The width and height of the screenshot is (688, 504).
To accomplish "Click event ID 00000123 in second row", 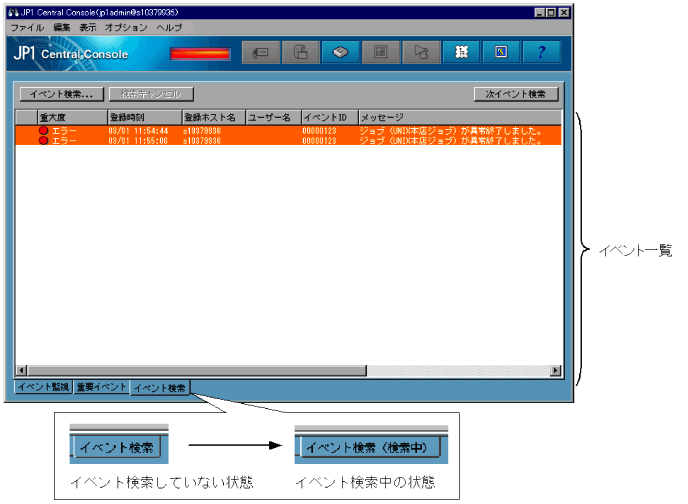I will [319, 140].
